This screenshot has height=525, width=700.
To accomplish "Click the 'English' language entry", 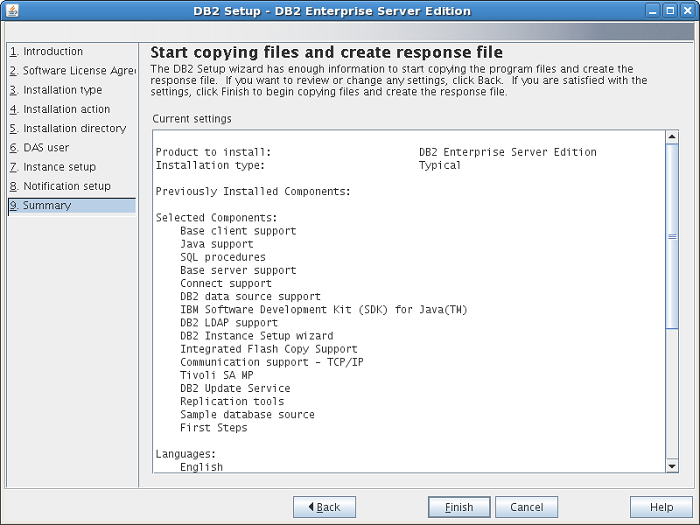I will (x=201, y=467).
